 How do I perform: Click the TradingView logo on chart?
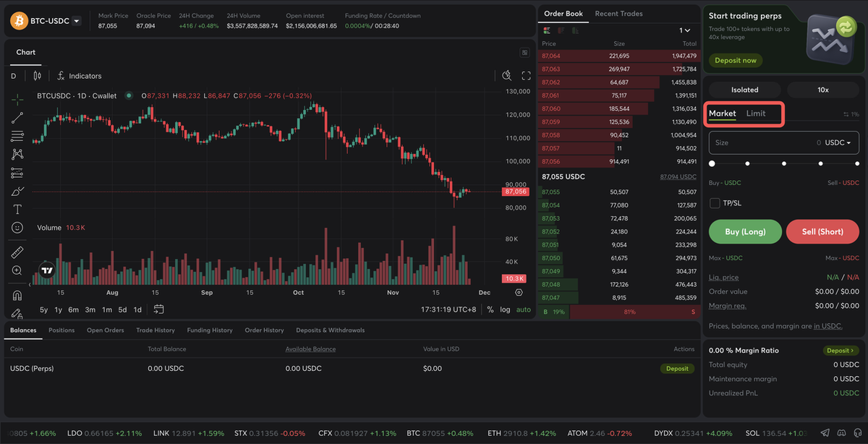coord(47,270)
